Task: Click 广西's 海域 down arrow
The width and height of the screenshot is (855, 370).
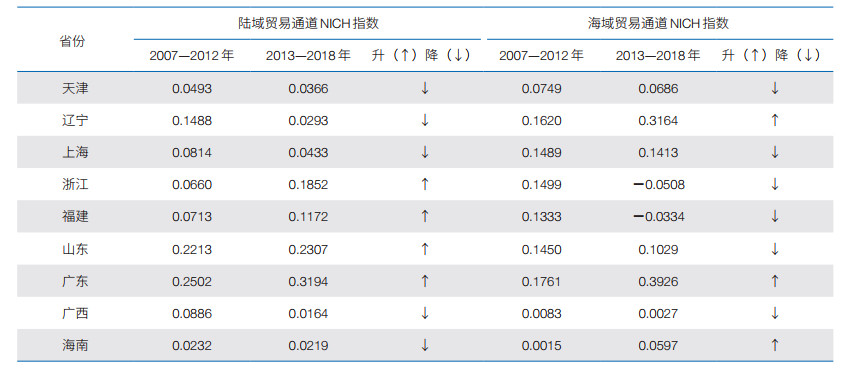Action: pos(775,314)
